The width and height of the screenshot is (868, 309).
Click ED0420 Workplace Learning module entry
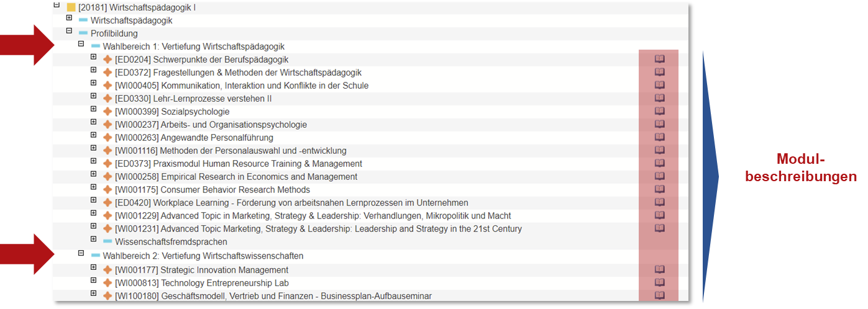pos(291,203)
